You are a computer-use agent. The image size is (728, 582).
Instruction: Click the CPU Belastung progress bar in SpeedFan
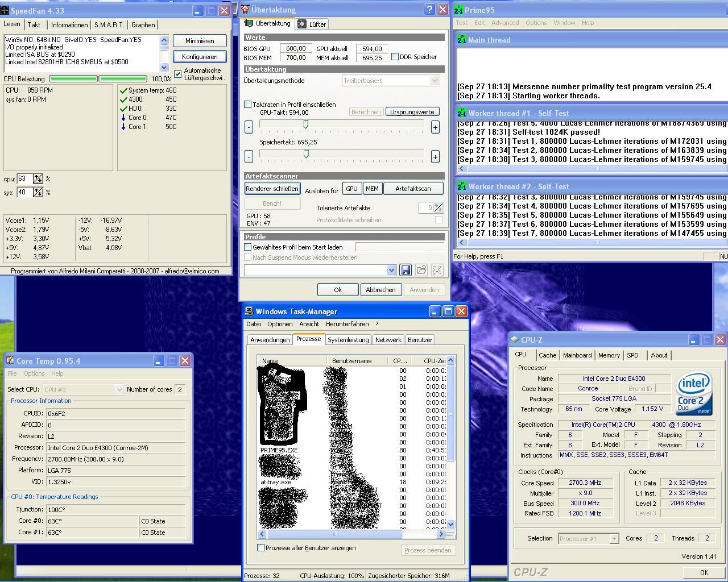click(98, 79)
